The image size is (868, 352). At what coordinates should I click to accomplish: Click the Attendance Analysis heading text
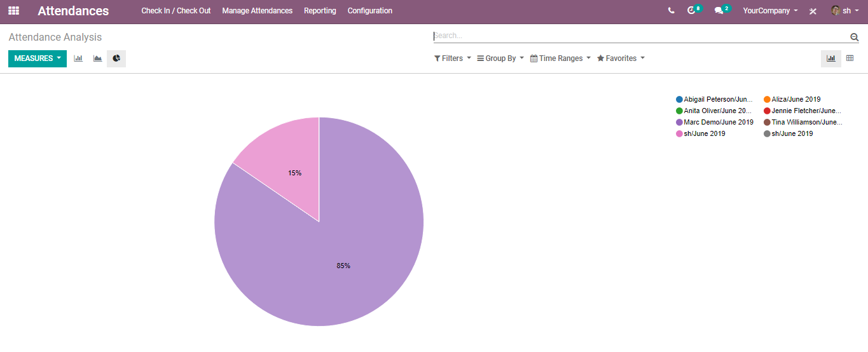(55, 37)
